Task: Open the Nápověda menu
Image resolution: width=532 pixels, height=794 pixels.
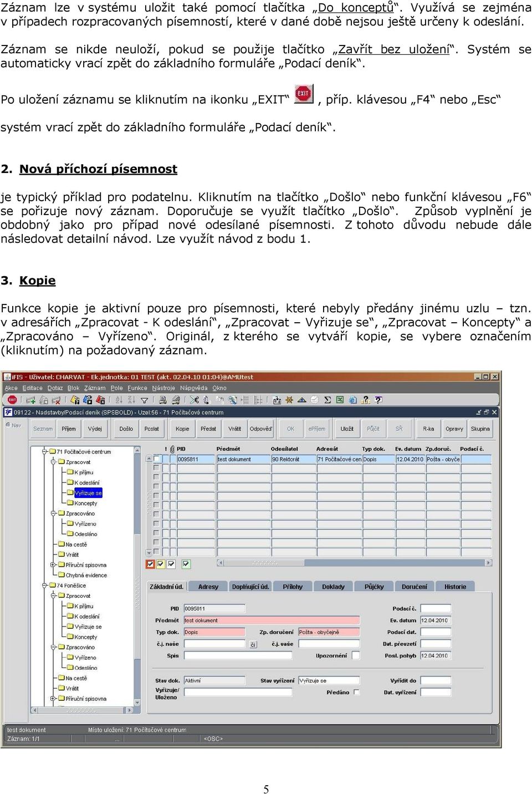Action: point(194,388)
